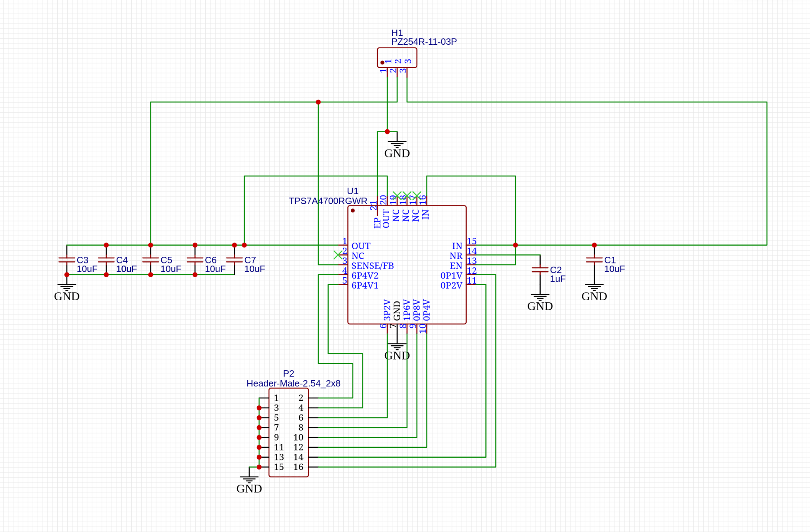Select the 6P4V1 pin label
The height and width of the screenshot is (532, 810).
coord(365,286)
